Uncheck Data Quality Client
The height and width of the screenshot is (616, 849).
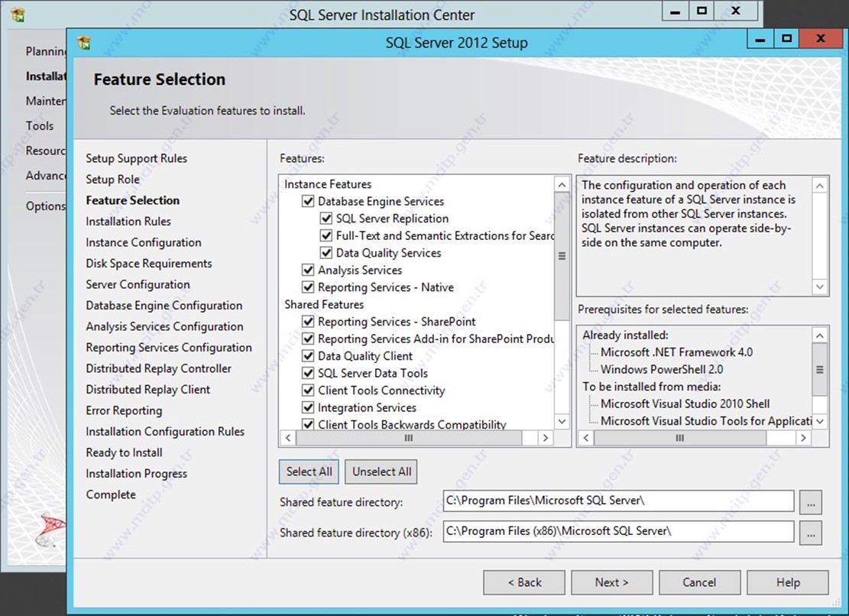[308, 356]
